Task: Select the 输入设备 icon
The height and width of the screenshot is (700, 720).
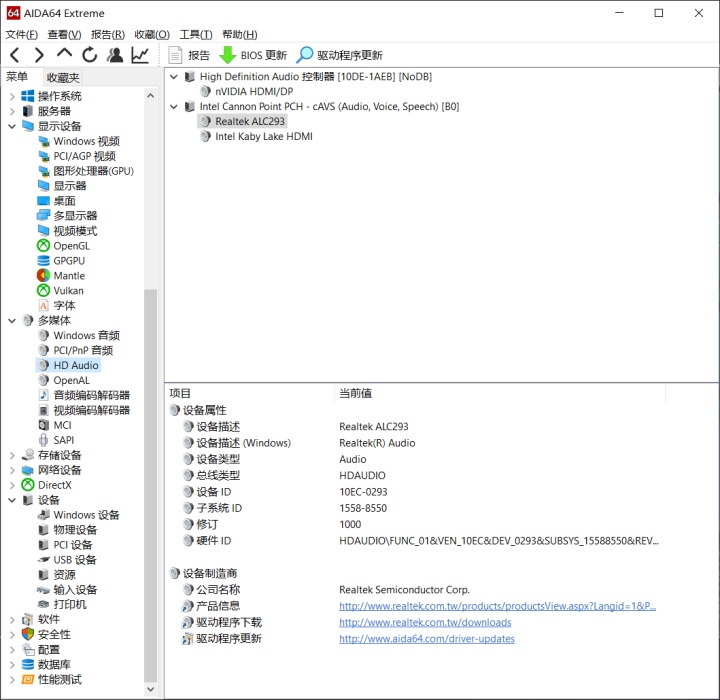Action: (x=44, y=590)
